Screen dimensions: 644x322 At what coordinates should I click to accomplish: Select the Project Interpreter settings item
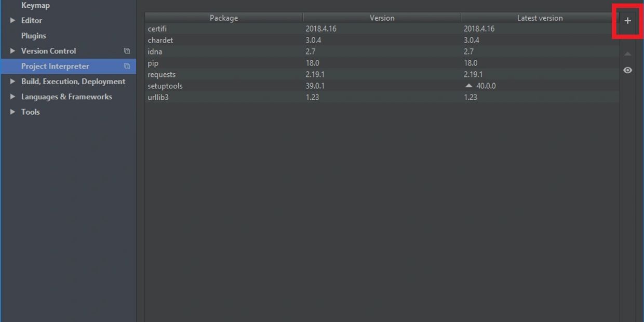pos(55,66)
